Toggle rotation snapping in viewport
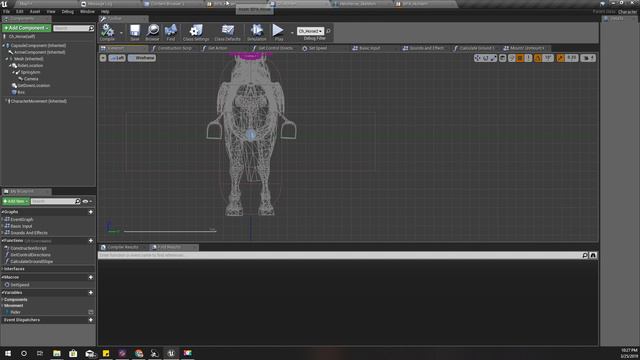This screenshot has height=360, width=640. 538,58
